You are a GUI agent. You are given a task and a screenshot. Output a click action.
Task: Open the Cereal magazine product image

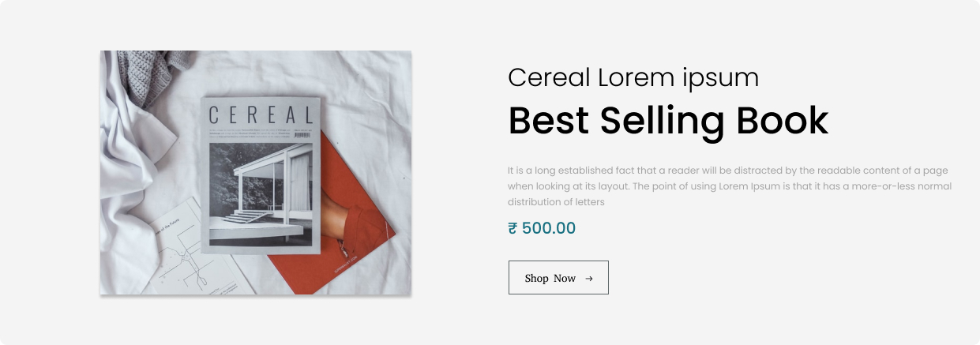tap(256, 173)
